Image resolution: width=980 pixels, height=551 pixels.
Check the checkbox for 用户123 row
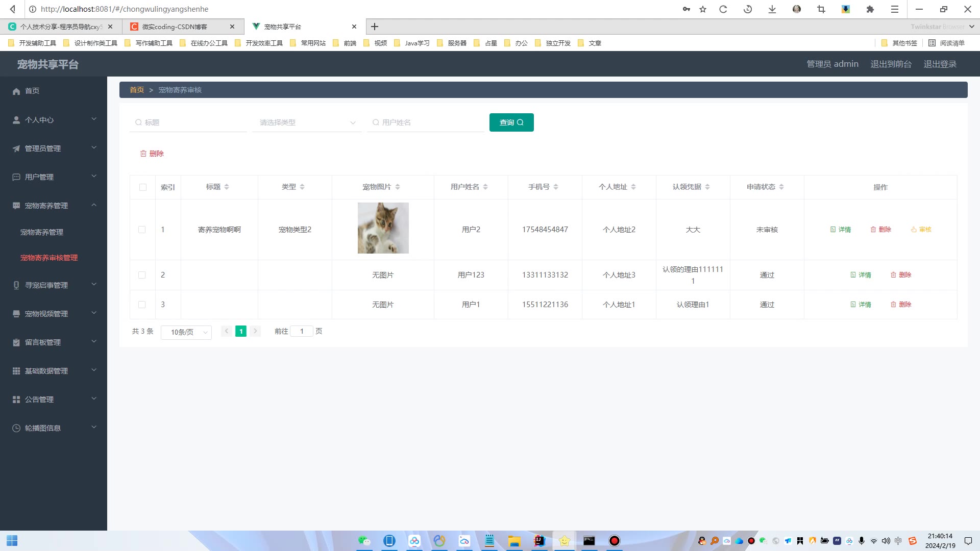(x=142, y=275)
